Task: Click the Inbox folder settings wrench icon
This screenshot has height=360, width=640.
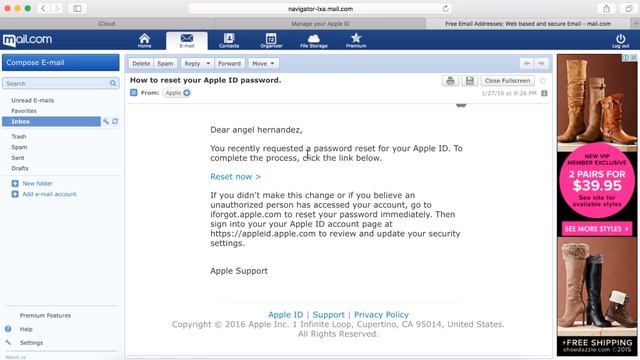Action: [106, 121]
